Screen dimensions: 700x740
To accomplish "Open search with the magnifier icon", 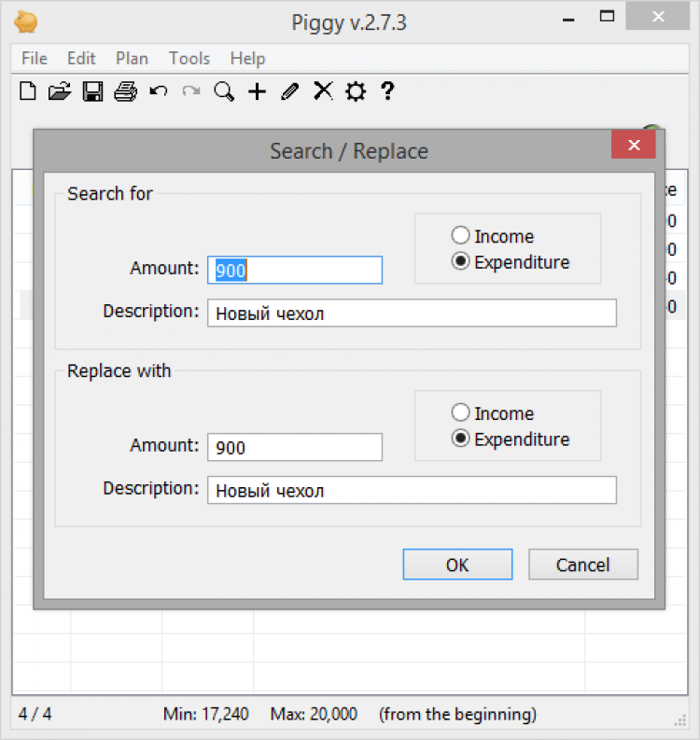I will coord(224,91).
